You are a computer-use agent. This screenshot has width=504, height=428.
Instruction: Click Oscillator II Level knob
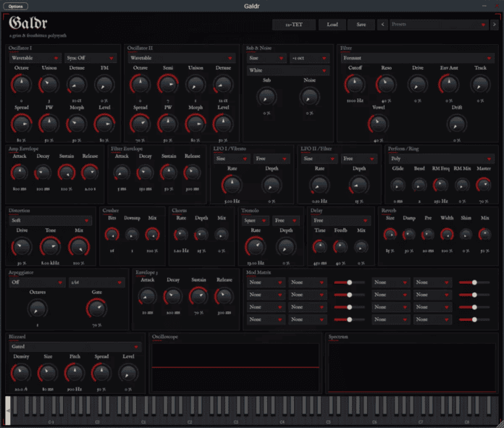coord(223,124)
